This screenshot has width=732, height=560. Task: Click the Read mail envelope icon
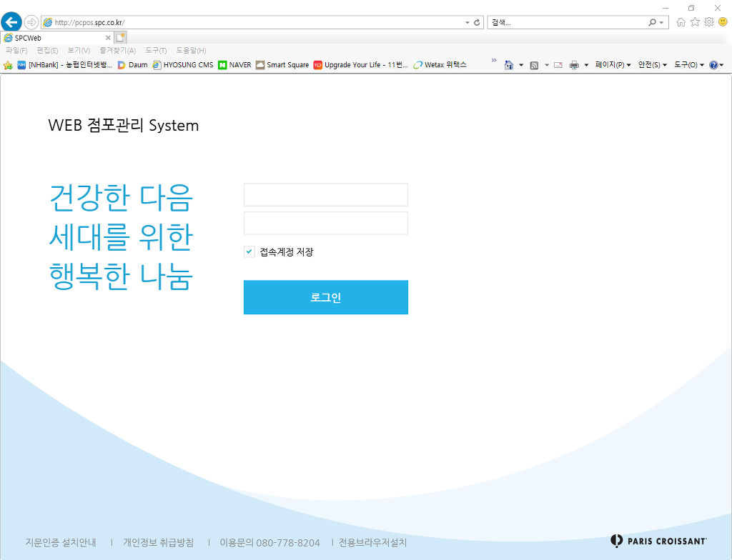558,65
